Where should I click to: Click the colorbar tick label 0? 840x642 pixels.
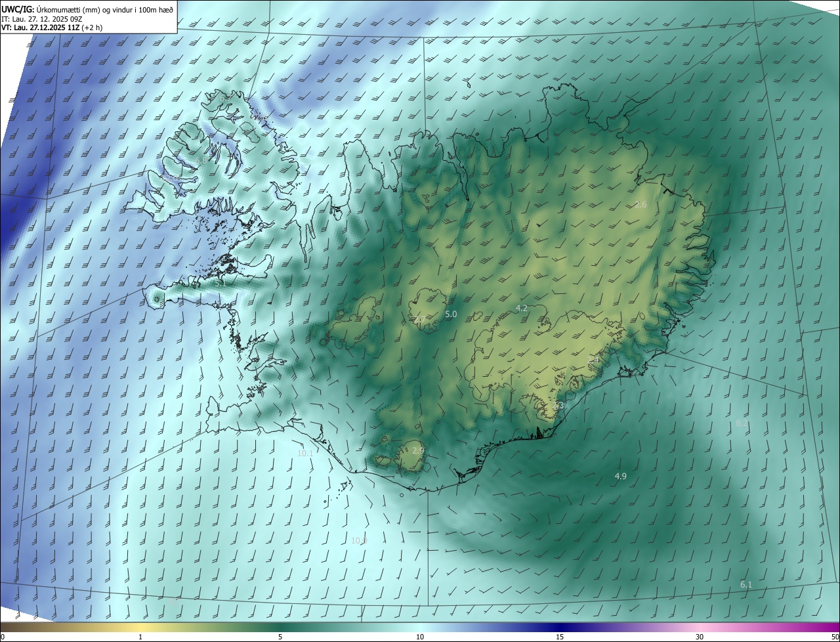[x=3, y=637]
